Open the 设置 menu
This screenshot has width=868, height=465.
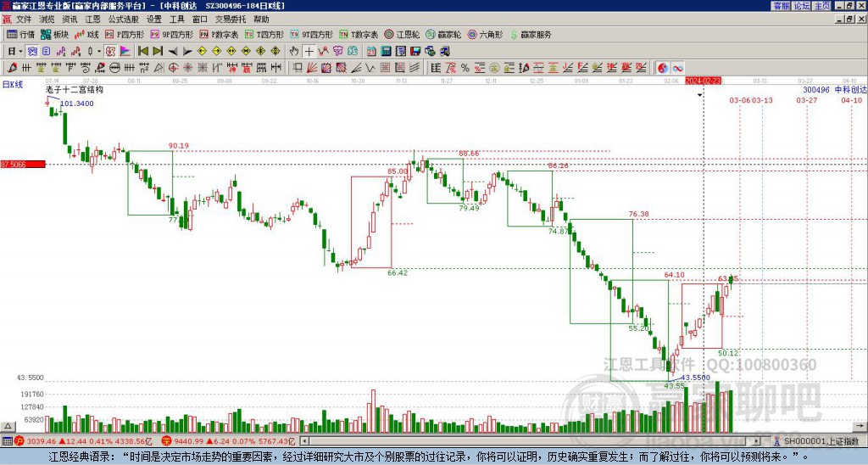[154, 20]
